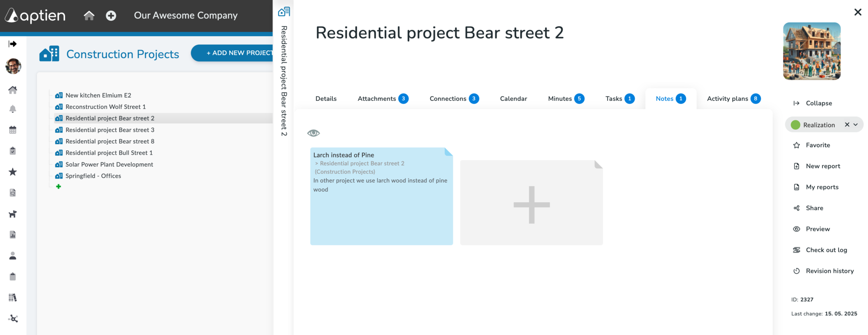Screen dimensions: 868x335
Task: Click building icon atop vertical project strip
Action: coord(284,11)
